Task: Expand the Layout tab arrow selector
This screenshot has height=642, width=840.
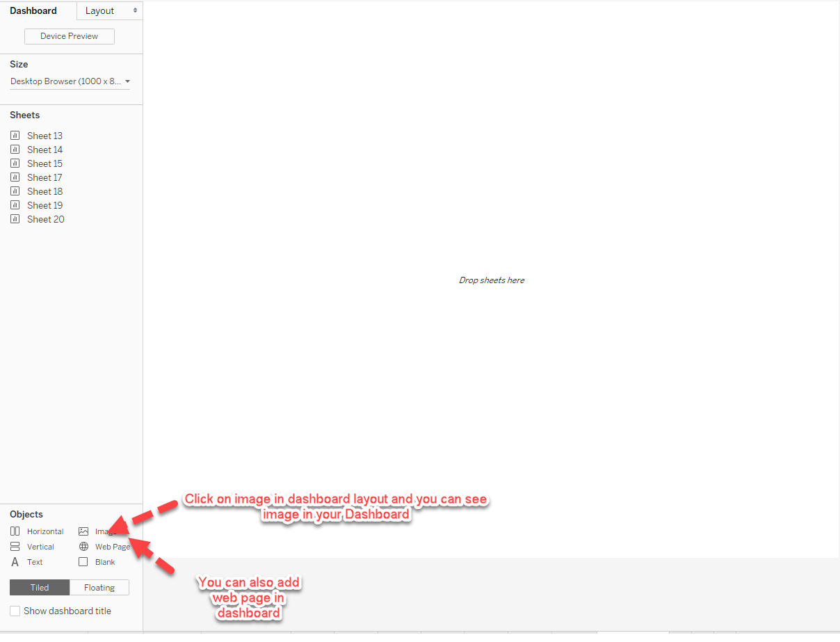Action: tap(135, 10)
